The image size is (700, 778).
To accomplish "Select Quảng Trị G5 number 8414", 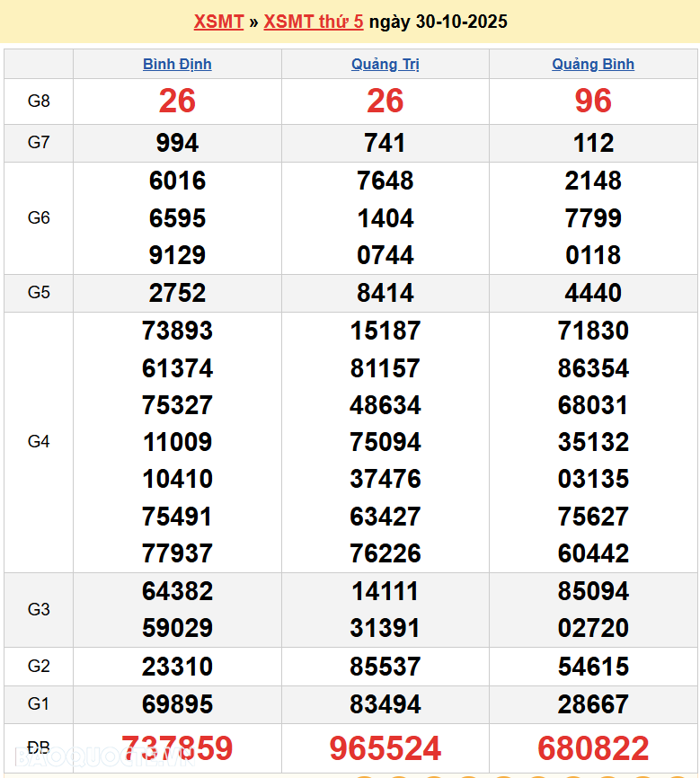I will 385,293.
